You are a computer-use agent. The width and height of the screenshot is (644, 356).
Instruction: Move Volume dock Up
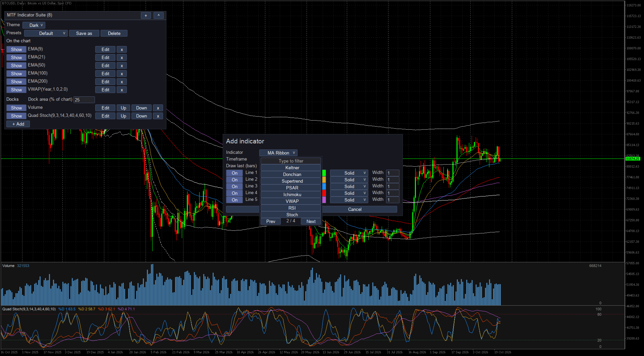(x=123, y=108)
